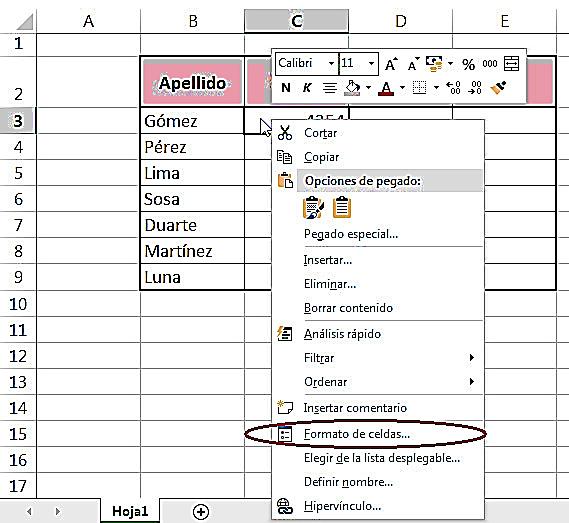Click the merge and center cells icon
569x523 pixels.
[512, 64]
